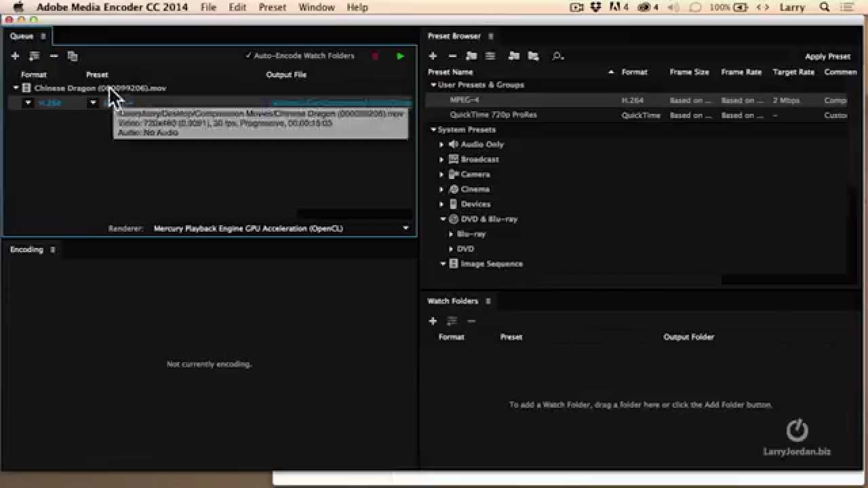The height and width of the screenshot is (488, 868).
Task: Collapse the System Presets section
Action: coord(433,129)
